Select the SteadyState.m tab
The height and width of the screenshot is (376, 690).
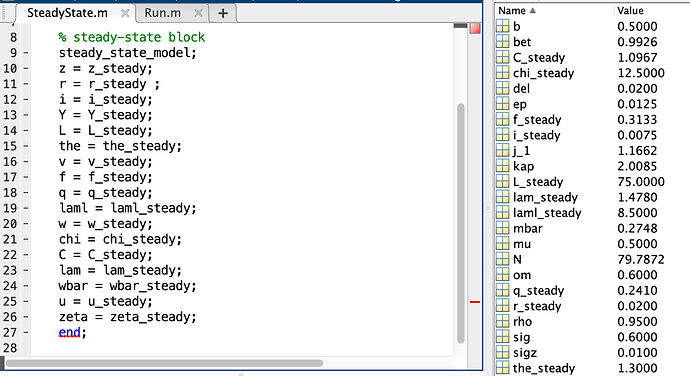coord(67,13)
